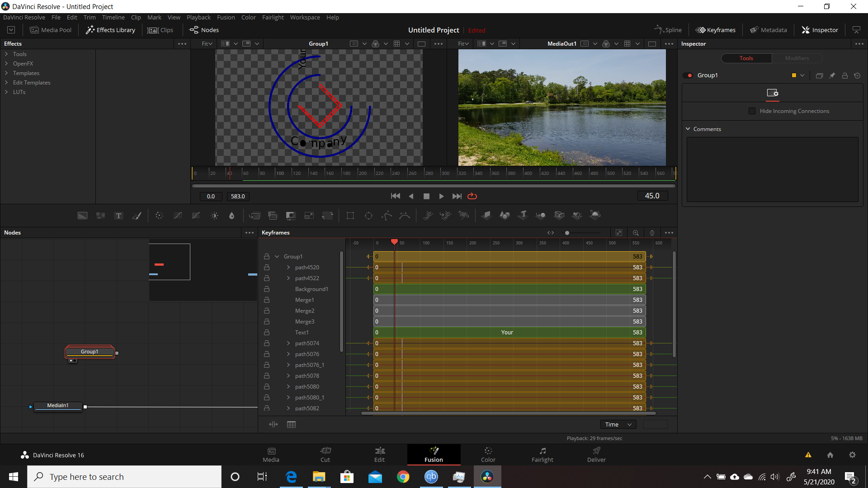Select the Polygon mask tool
This screenshot has height=488, width=868.
click(387, 216)
